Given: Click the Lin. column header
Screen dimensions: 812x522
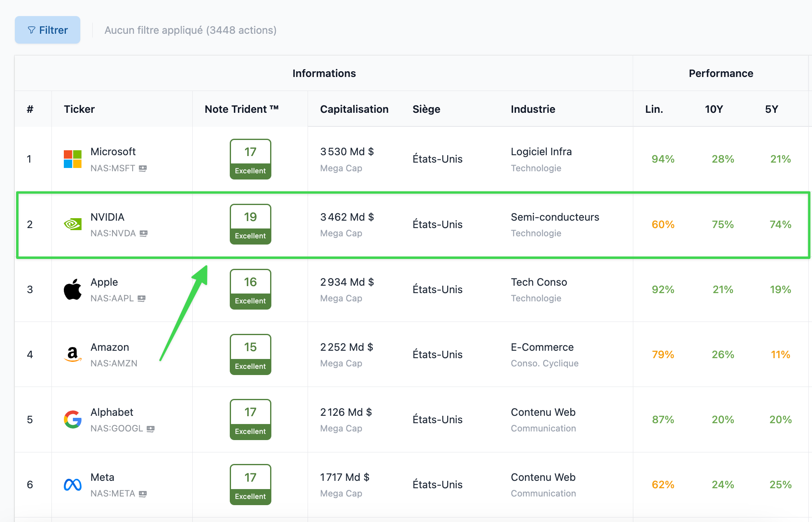Looking at the screenshot, I should click(654, 109).
